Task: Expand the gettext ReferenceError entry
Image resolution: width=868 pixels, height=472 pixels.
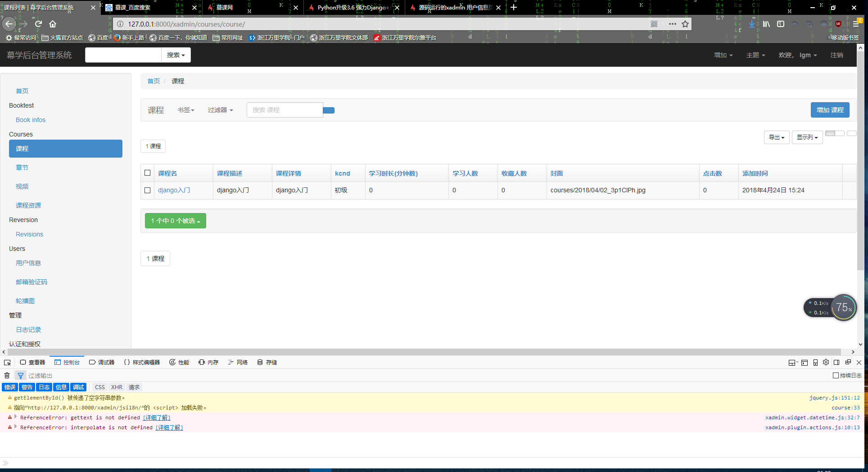Action: pos(16,417)
